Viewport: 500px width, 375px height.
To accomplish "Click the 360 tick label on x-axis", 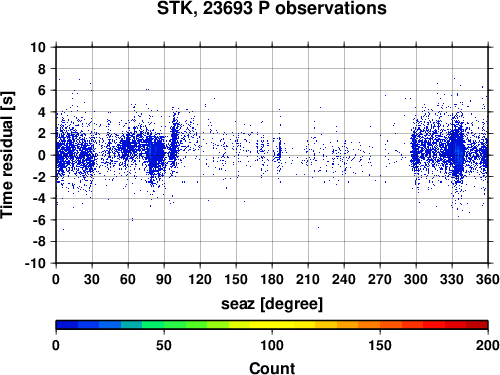I will point(488,279).
